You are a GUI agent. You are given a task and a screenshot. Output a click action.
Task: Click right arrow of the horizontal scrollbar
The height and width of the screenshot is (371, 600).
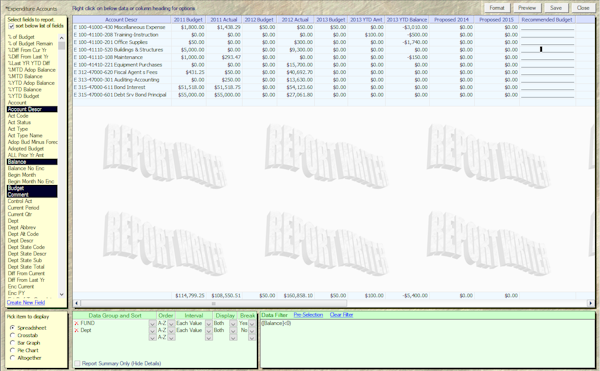click(590, 303)
